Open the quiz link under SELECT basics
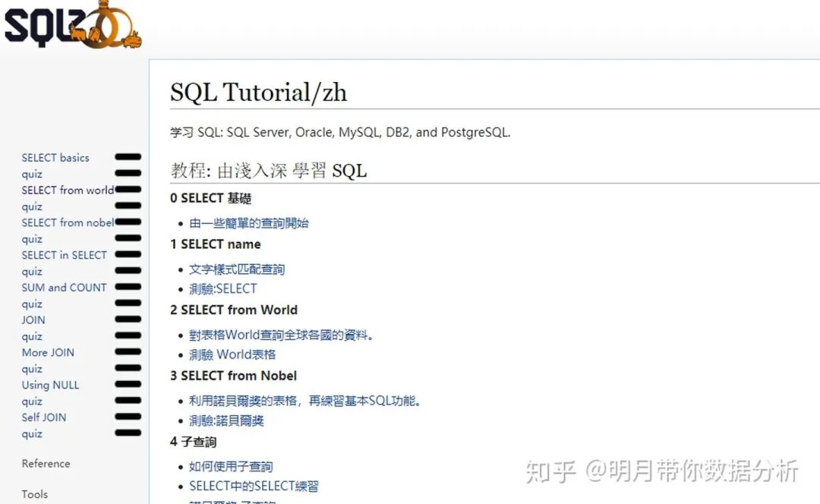Viewport: 820px width, 504px height. [32, 174]
